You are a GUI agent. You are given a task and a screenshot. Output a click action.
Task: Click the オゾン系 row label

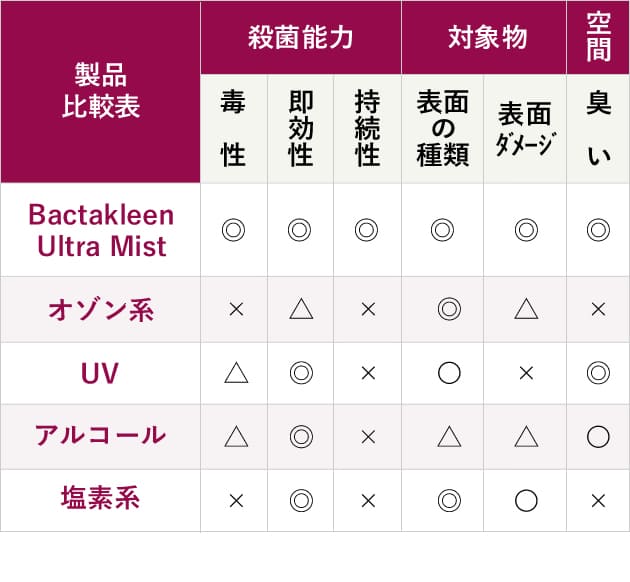100,310
